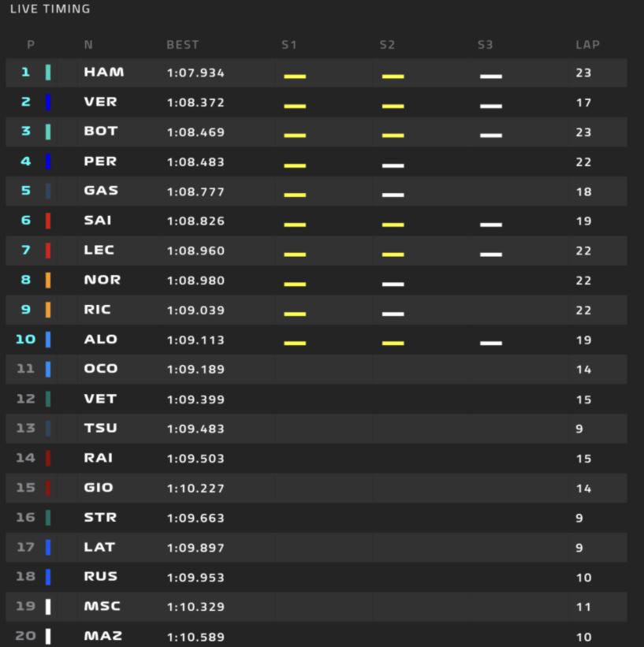644x647 pixels.
Task: Click best time 1:08.777
Action: pos(195,191)
